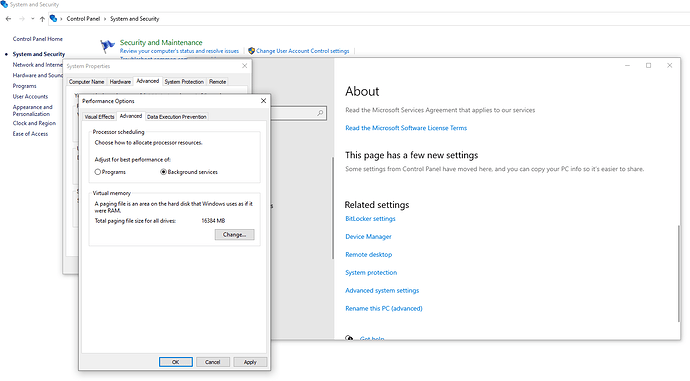The width and height of the screenshot is (690, 381).
Task: Click the Settings search field
Action: [x=298, y=113]
